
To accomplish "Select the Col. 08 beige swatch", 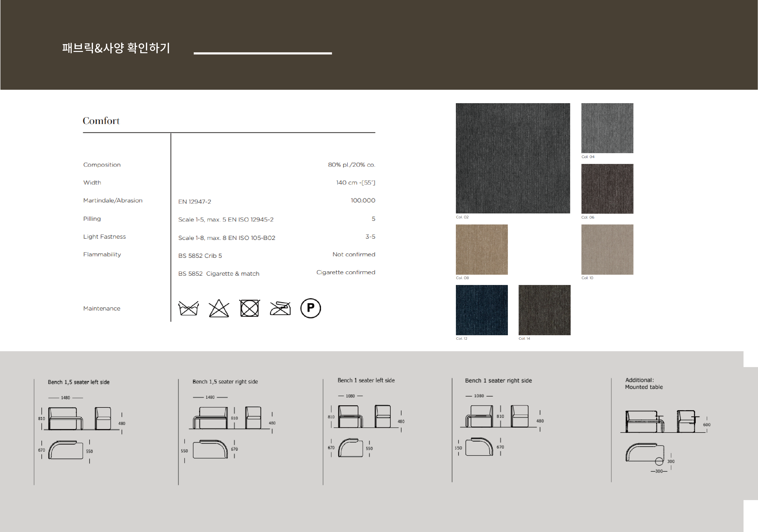I will (x=482, y=249).
